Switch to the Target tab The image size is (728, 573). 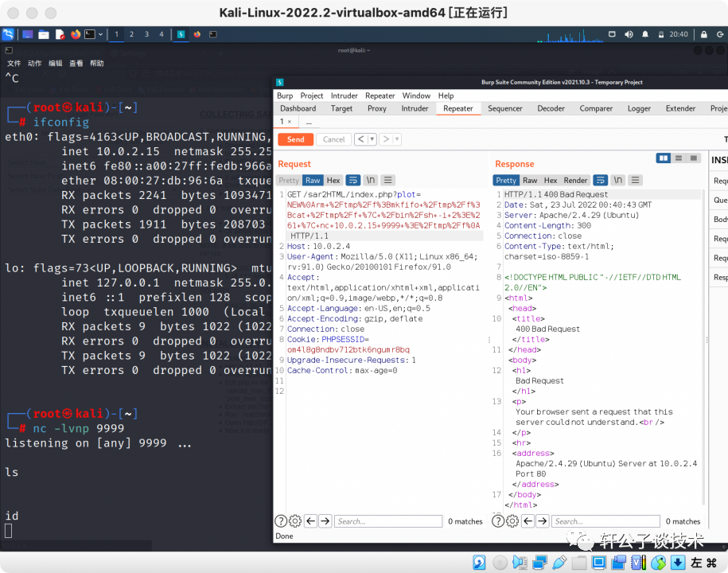pyautogui.click(x=341, y=108)
